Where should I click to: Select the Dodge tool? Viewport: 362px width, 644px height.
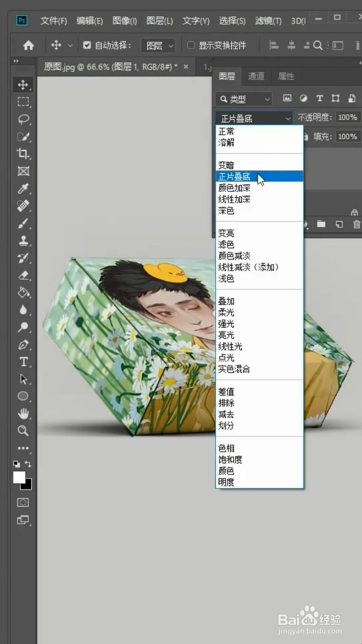pos(23,327)
